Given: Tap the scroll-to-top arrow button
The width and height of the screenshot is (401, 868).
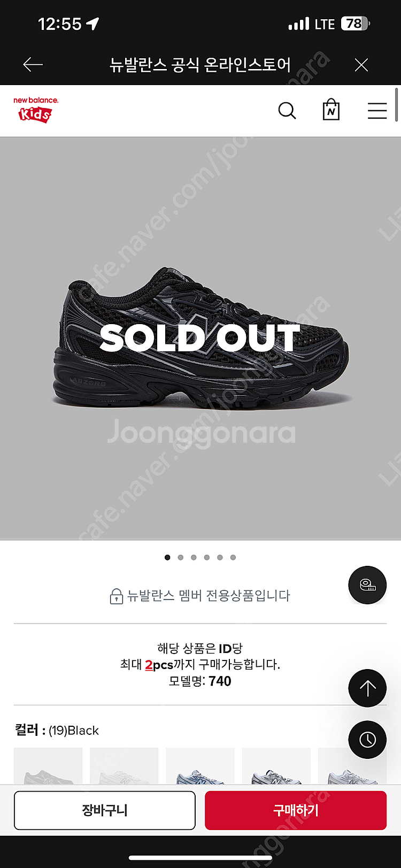Looking at the screenshot, I should [x=367, y=688].
